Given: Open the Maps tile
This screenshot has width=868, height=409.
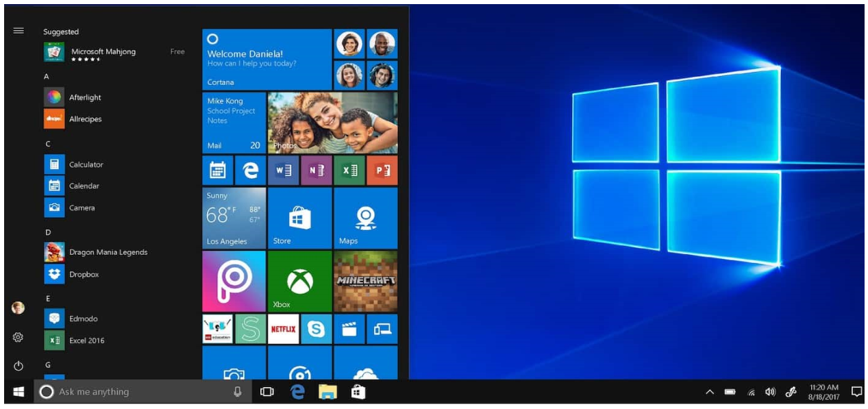Looking at the screenshot, I should pos(365,218).
